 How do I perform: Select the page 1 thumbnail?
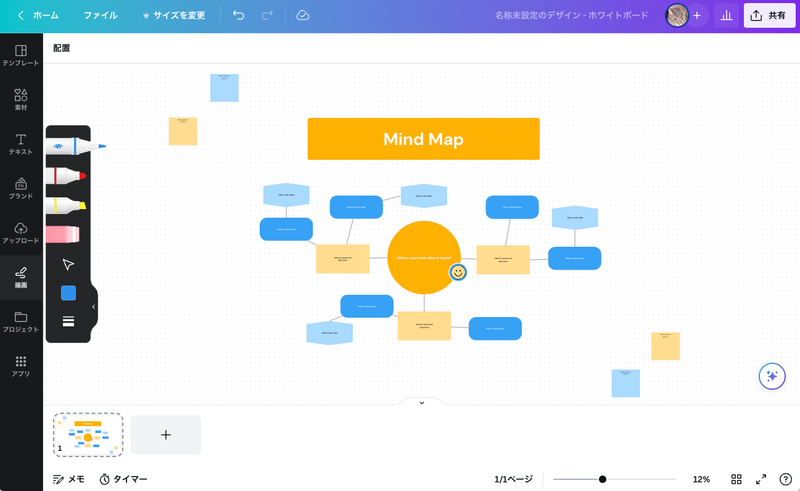[x=88, y=434]
